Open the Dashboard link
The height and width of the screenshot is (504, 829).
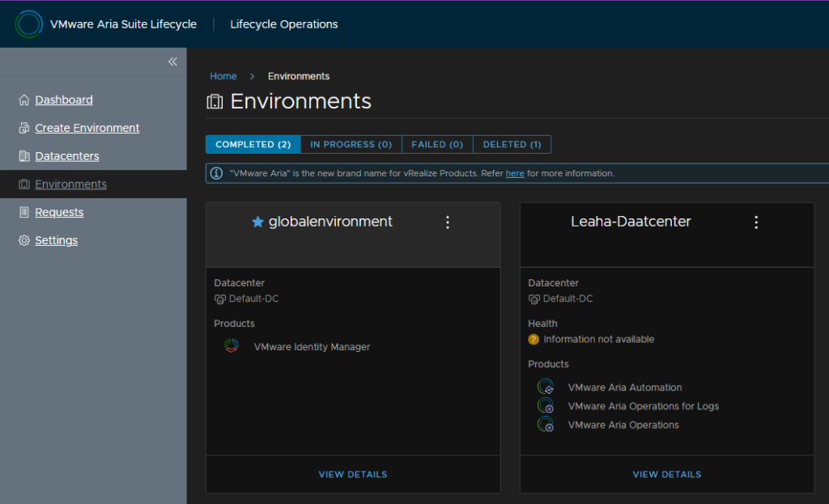(64, 100)
